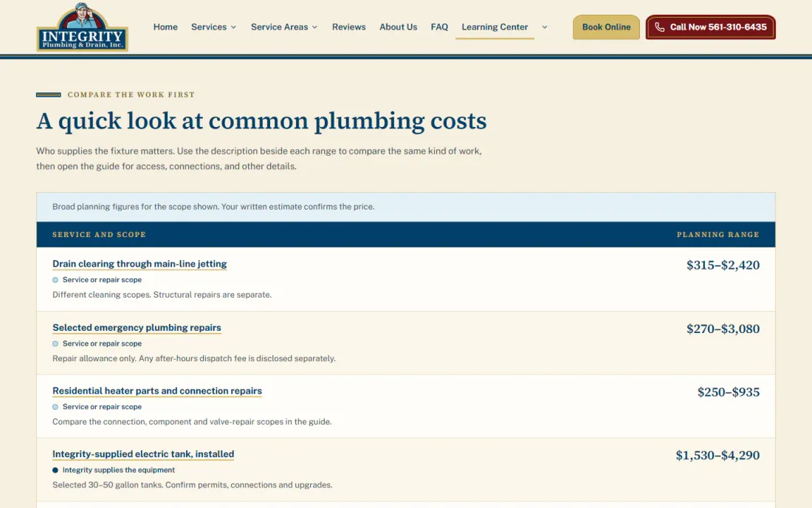Click 'Integrity supplies the equipment' label
Image resolution: width=812 pixels, height=508 pixels.
pos(119,470)
